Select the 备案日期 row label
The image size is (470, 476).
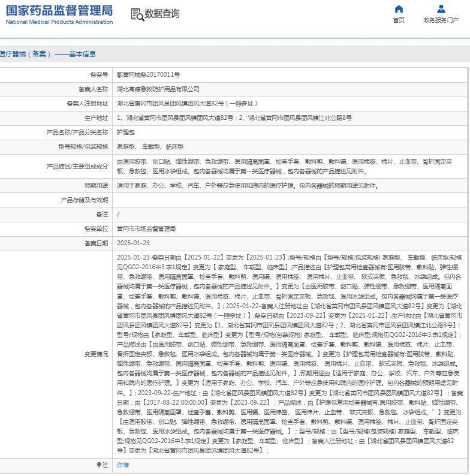97,243
